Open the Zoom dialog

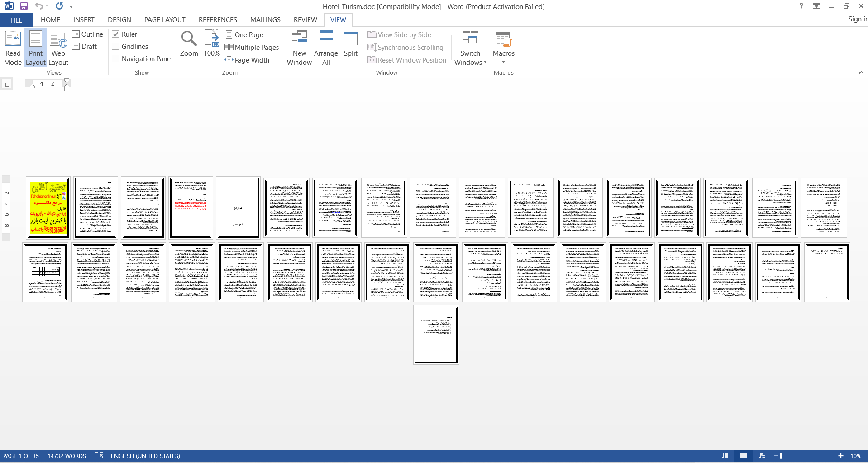point(189,44)
